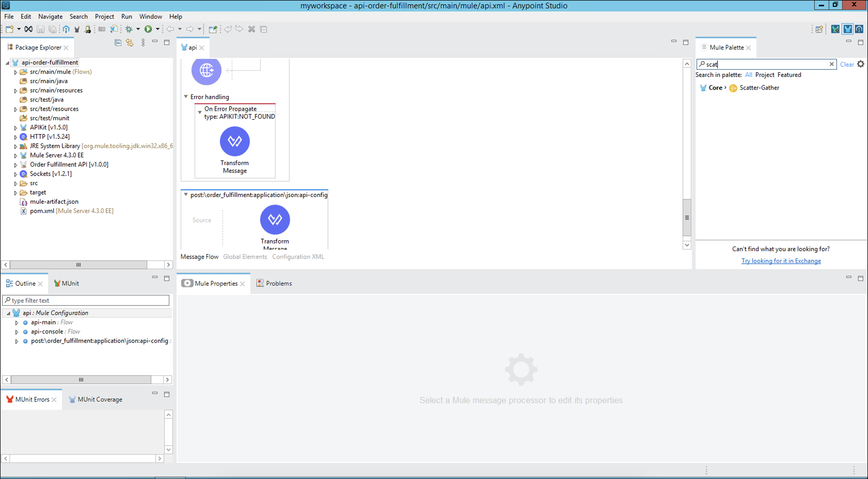
Task: Open Package Explorer view menu dots
Action: coord(143,43)
